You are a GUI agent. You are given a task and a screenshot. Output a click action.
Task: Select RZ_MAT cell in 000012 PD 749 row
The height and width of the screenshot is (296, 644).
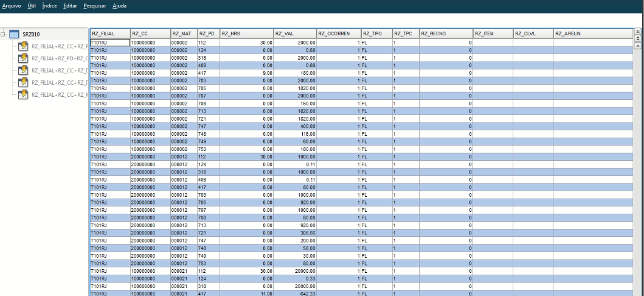point(184,256)
